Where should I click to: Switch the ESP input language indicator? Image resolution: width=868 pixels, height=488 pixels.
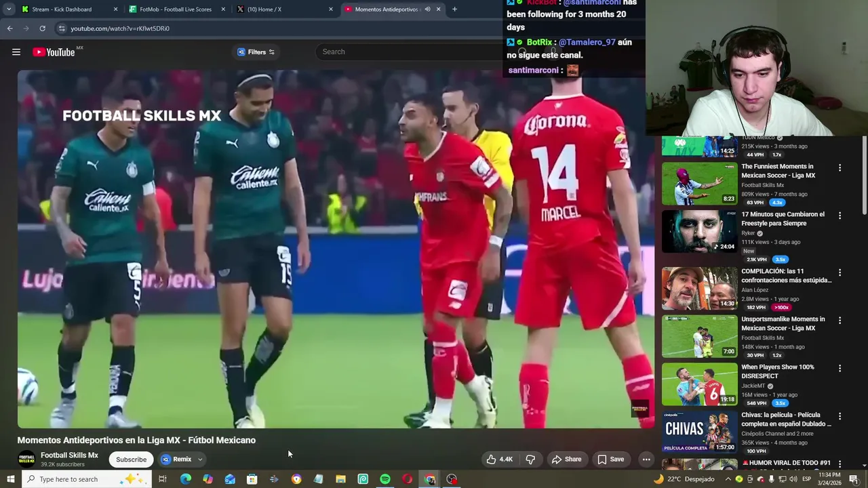(x=807, y=479)
